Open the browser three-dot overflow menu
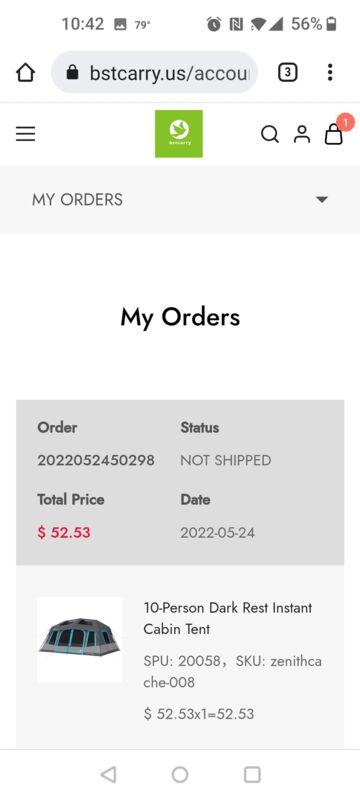The height and width of the screenshot is (800, 360). coord(330,72)
